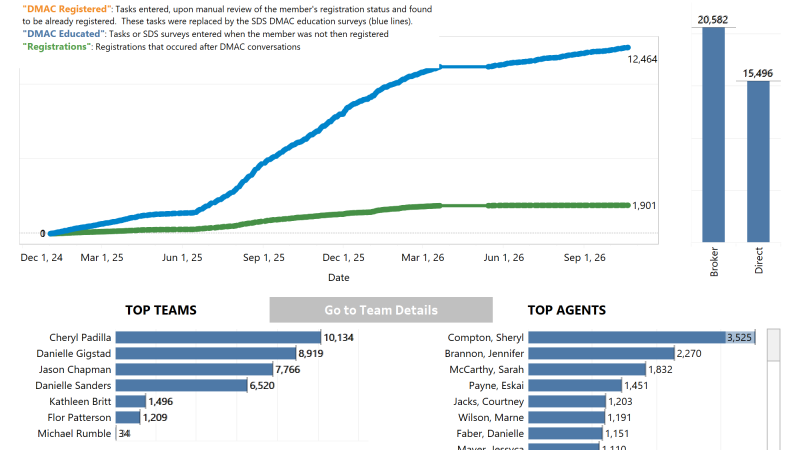Click the Broker axis label
The image size is (800, 450).
pos(714,262)
